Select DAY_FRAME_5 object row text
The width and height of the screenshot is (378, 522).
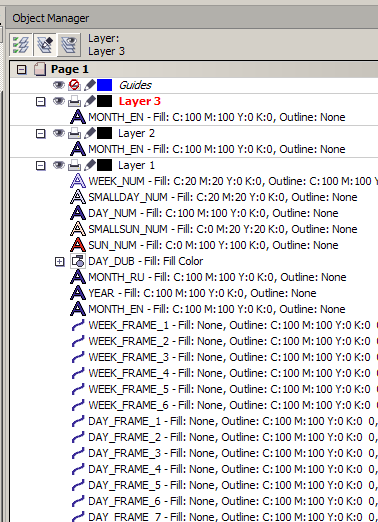click(x=233, y=485)
